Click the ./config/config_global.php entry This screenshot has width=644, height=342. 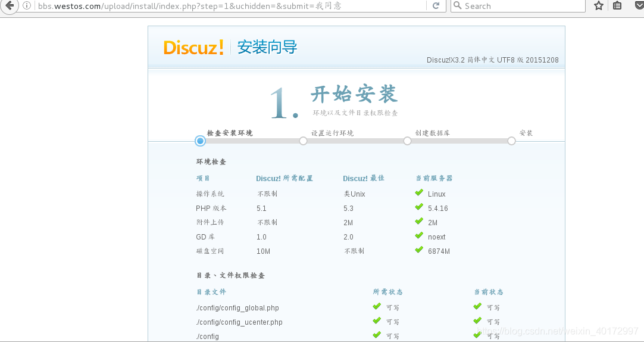coord(237,308)
